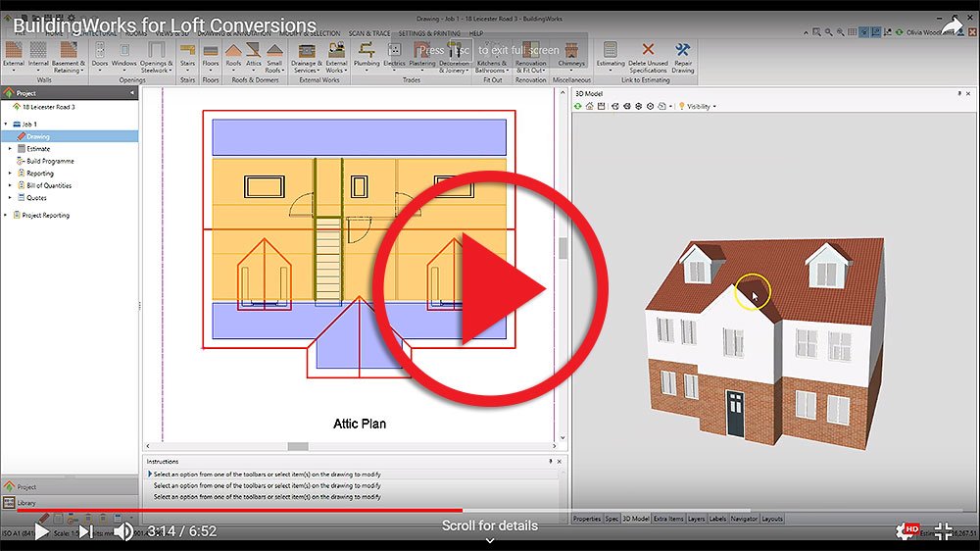Switch to the Layouts bottom tab

pyautogui.click(x=772, y=519)
